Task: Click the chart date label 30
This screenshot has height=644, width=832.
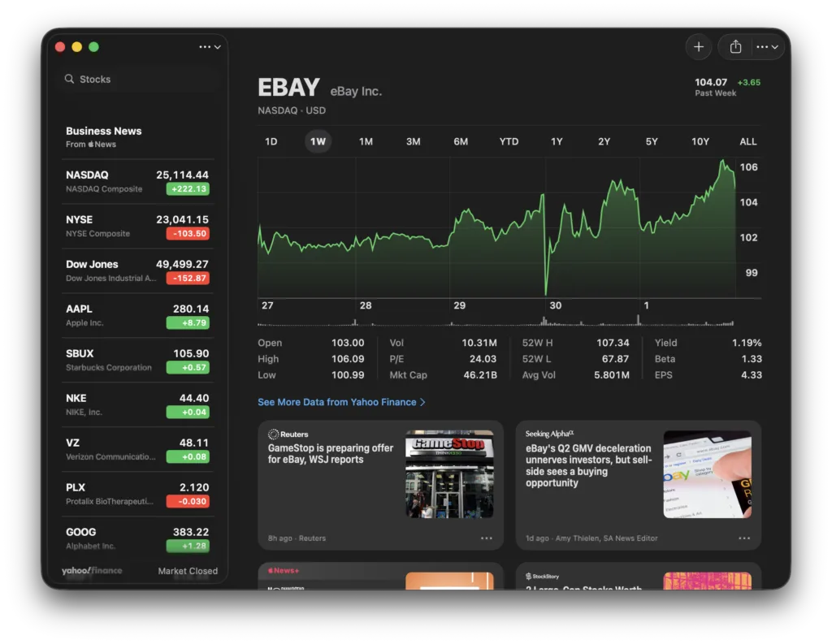Action: pos(555,305)
